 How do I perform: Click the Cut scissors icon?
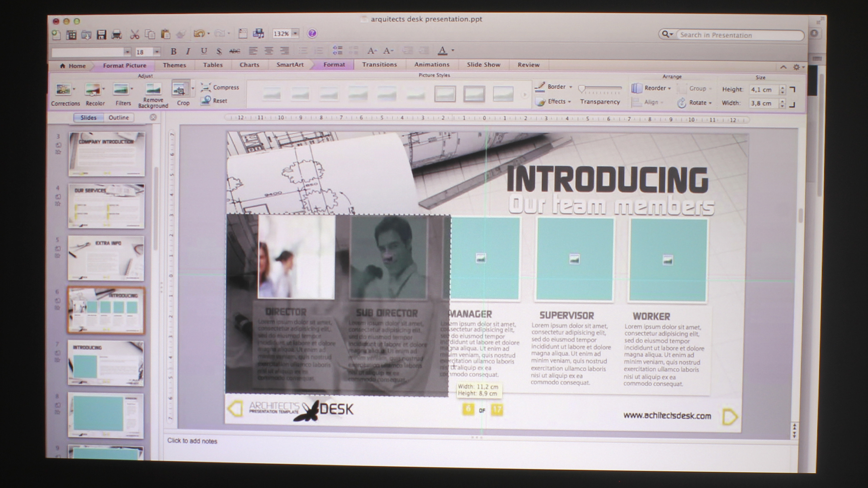click(x=134, y=34)
